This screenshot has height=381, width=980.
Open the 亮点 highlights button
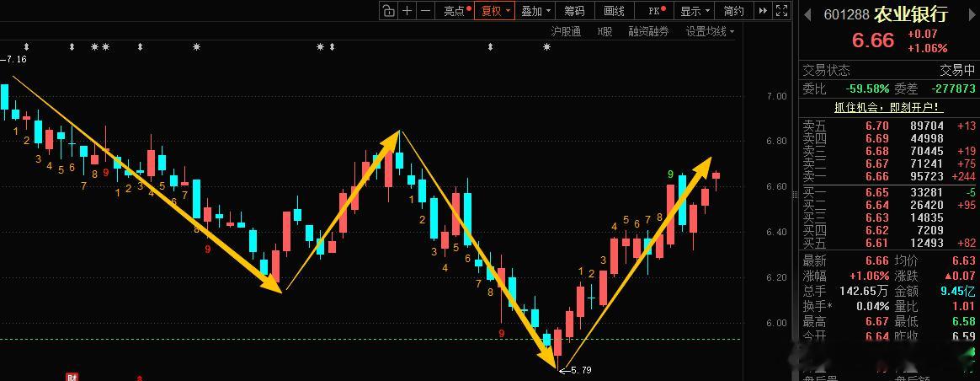(457, 11)
